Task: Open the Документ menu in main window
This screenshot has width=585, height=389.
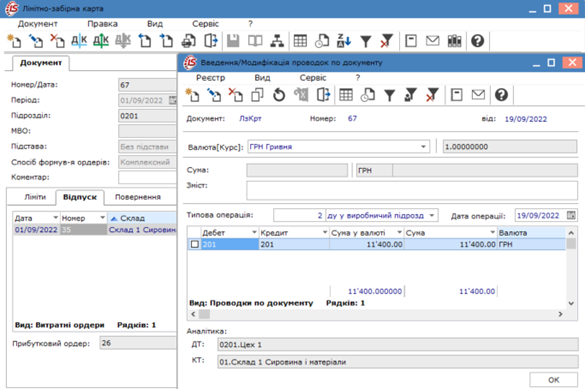Action: (37, 24)
